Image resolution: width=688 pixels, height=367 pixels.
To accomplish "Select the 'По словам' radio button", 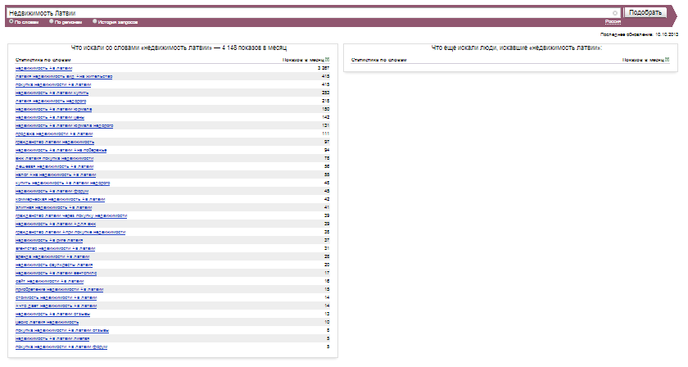I will (x=11, y=22).
